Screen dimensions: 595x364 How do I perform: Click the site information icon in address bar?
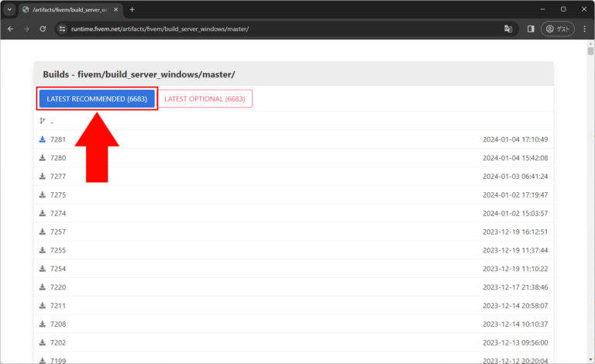[64, 29]
